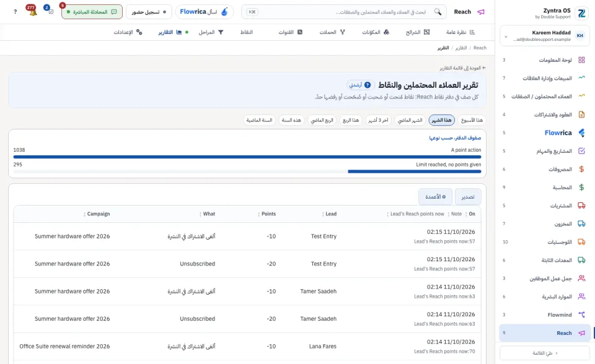The height and width of the screenshot is (364, 595).
Task: Click تصدير export button
Action: [468, 197]
